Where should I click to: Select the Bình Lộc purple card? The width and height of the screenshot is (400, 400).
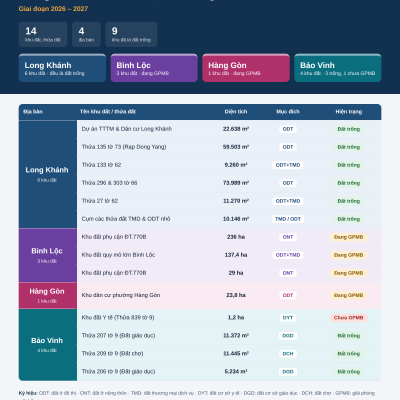pos(154,68)
